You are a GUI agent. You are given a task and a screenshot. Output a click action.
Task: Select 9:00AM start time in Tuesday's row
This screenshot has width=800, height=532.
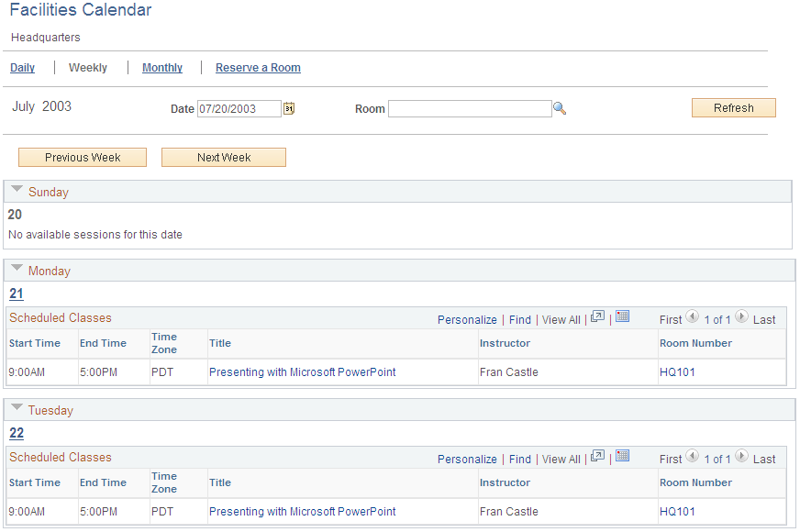[27, 512]
